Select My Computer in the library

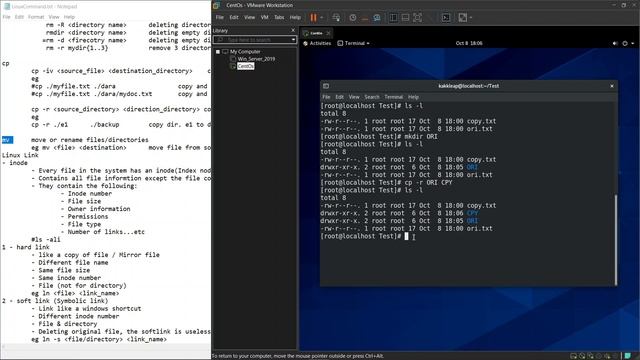245,52
